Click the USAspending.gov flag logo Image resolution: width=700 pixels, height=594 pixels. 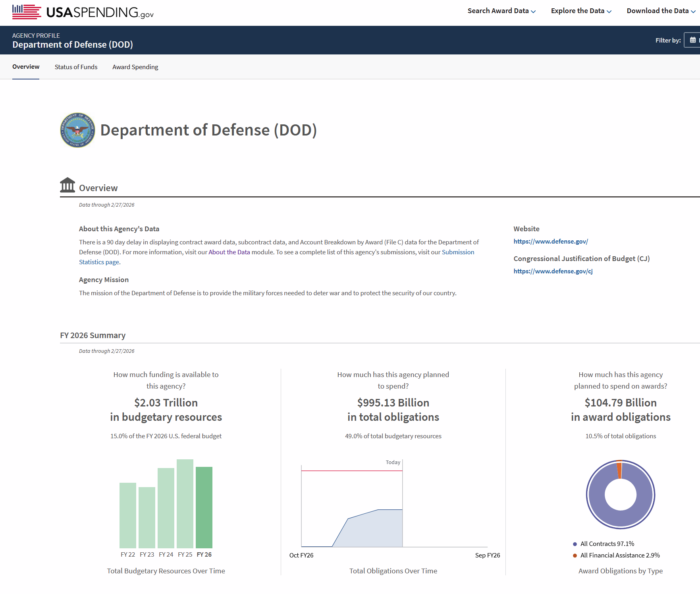(27, 12)
